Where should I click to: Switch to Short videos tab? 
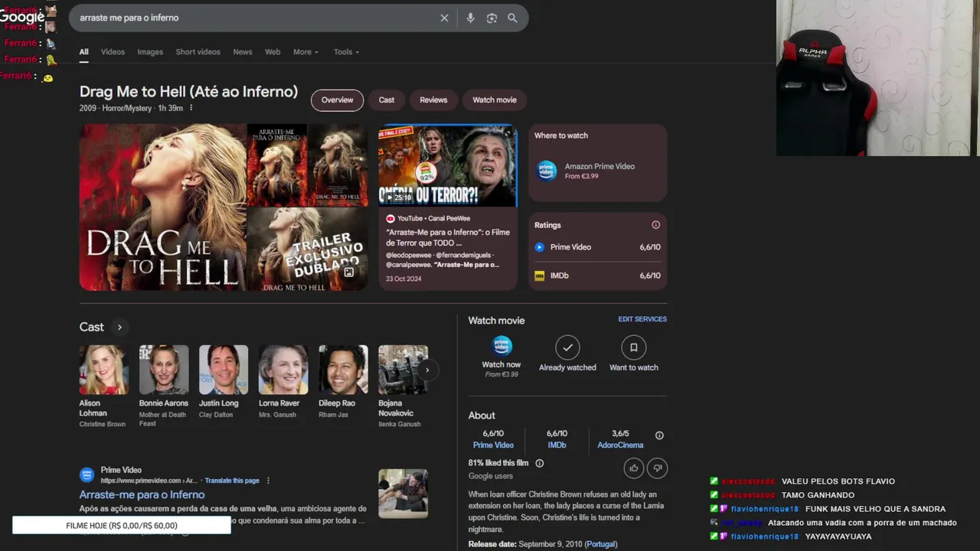(198, 52)
